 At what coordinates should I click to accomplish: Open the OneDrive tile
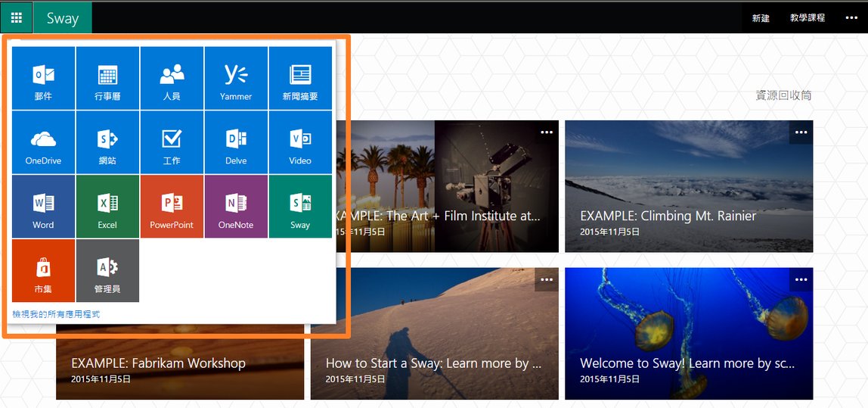tap(43, 142)
